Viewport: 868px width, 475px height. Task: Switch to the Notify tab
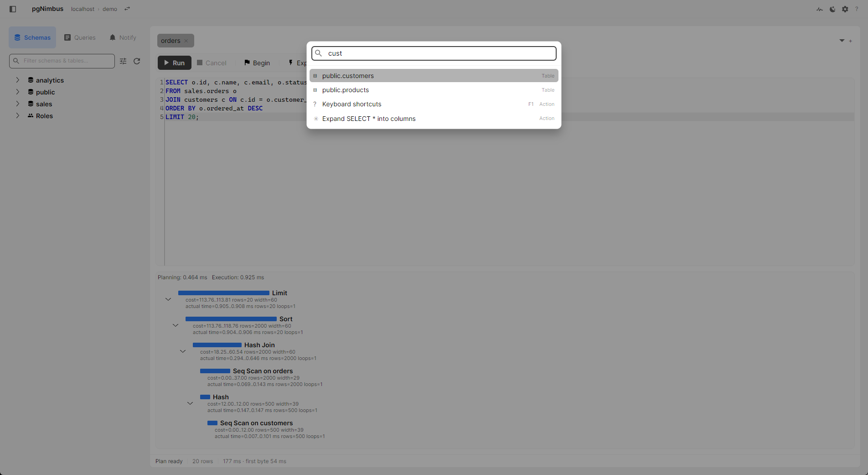tap(123, 37)
